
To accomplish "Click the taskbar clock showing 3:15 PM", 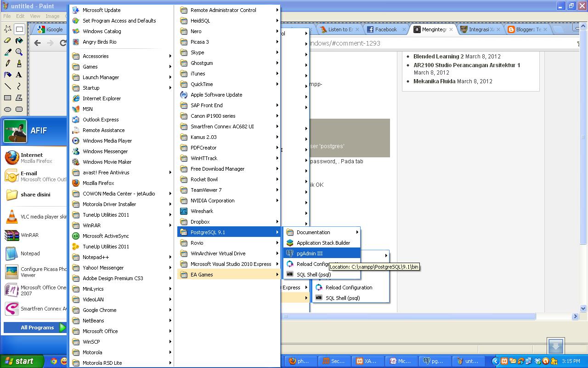I will click(x=571, y=361).
